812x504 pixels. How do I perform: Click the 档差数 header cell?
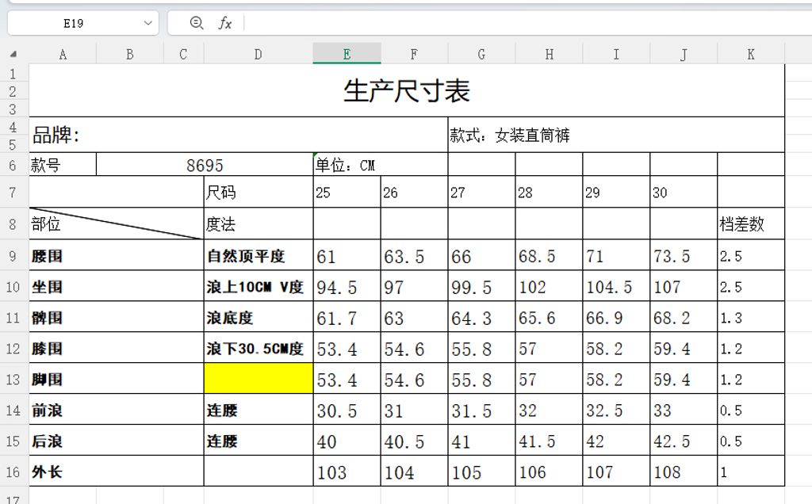coord(750,224)
